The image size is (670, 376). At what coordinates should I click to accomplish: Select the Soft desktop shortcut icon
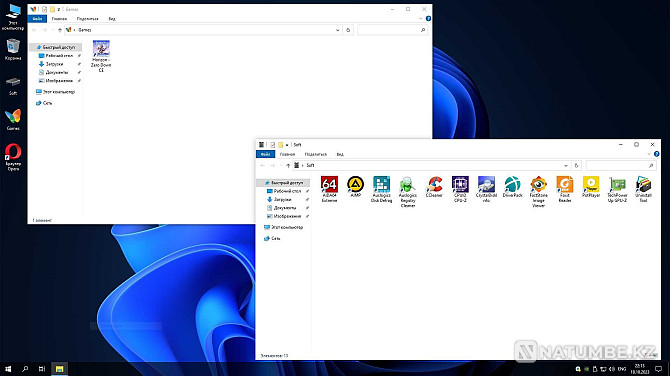point(13,85)
